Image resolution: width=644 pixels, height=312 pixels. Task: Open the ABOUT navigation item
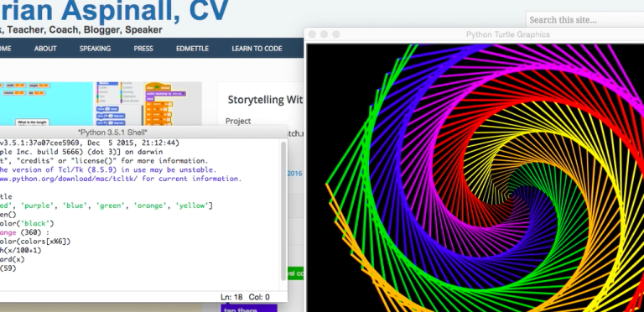pyautogui.click(x=45, y=49)
